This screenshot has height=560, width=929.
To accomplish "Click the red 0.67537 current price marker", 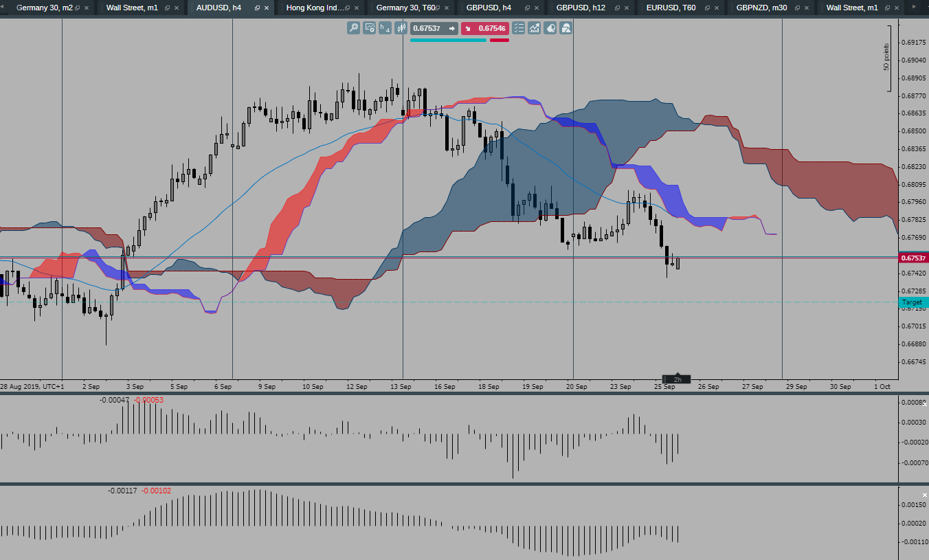I will (x=913, y=258).
